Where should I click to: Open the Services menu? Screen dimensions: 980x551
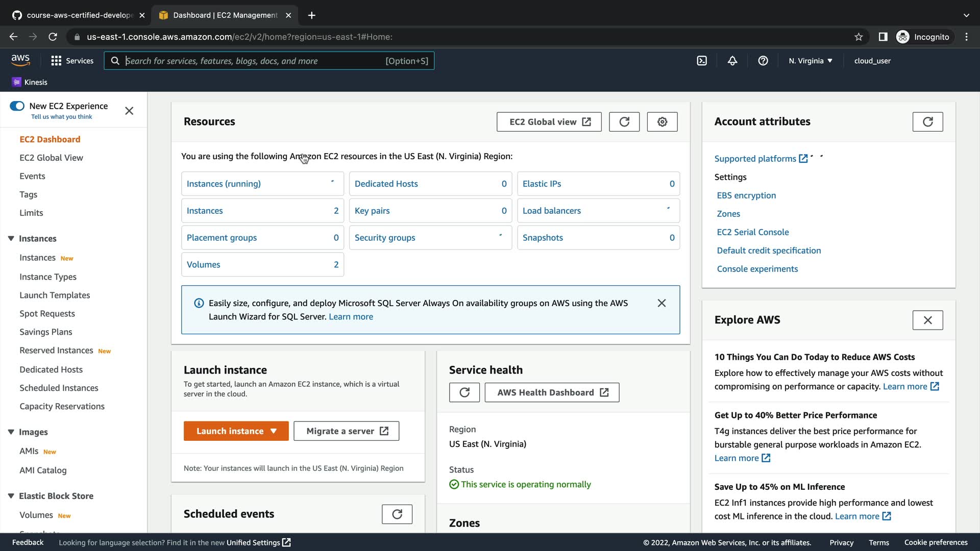[x=72, y=61]
